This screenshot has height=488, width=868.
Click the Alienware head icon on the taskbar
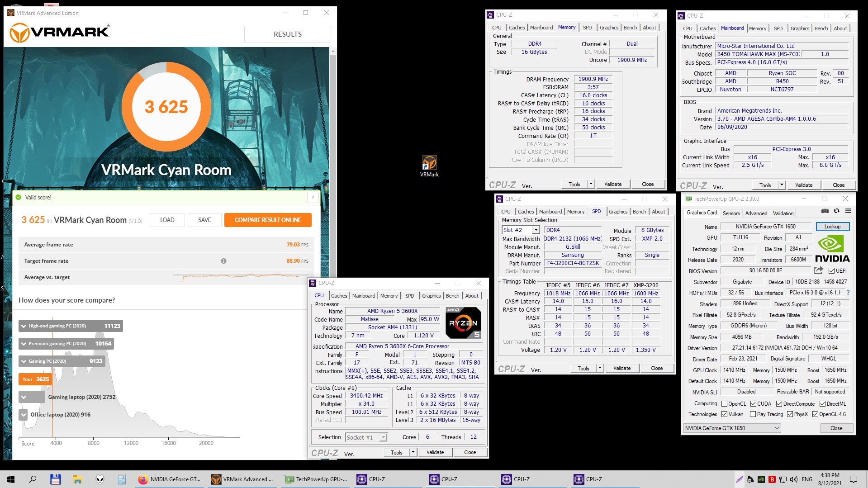[100, 479]
